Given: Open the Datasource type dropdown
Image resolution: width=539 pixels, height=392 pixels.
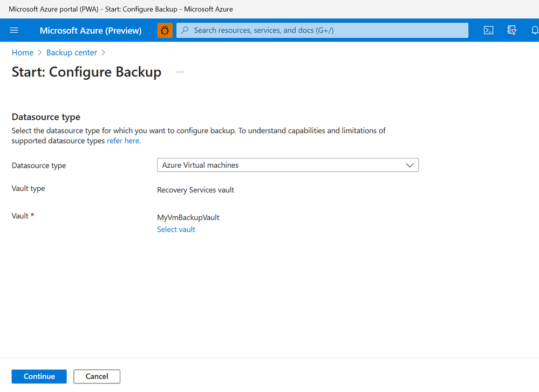Looking at the screenshot, I should click(x=288, y=165).
